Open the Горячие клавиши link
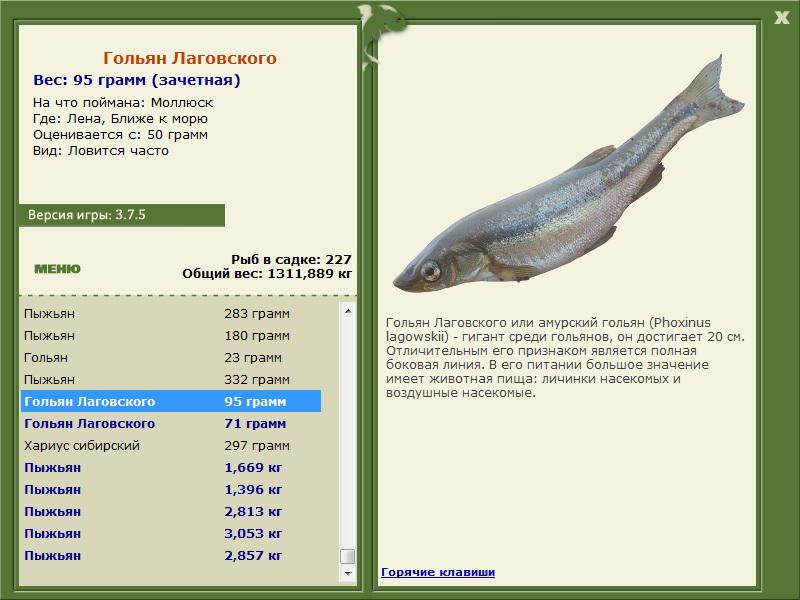This screenshot has width=800, height=600. click(x=438, y=572)
